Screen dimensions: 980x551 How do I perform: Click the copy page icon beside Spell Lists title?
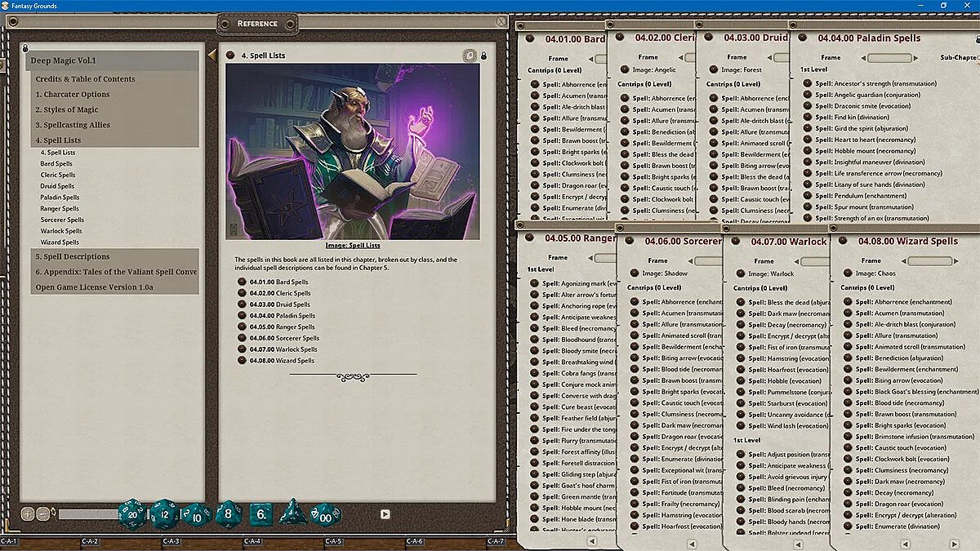pos(470,56)
